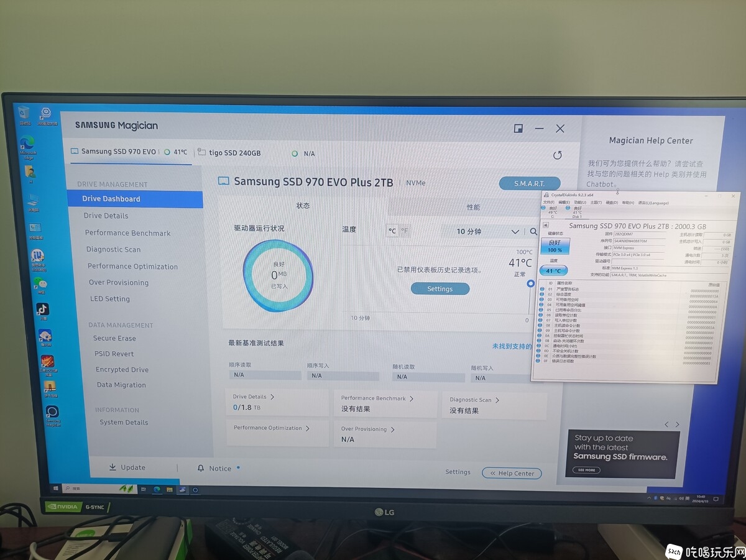Open the WeChat desktop shortcut
The width and height of the screenshot is (746, 560).
42,285
